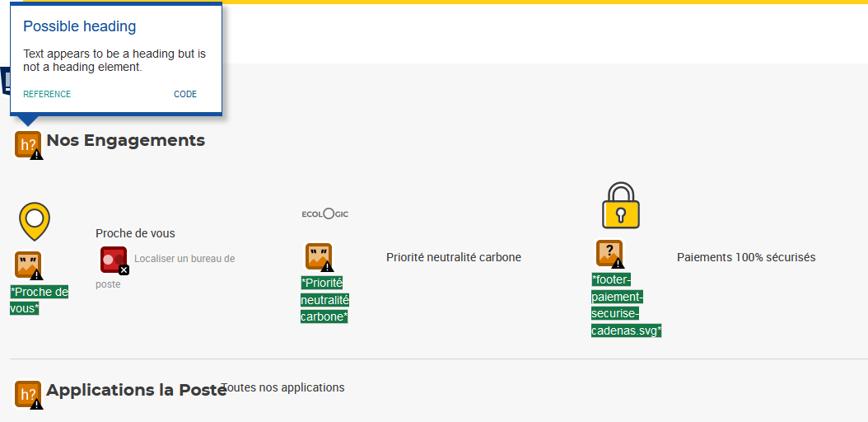Click the Paiements 100% sécurisés text
The width and height of the screenshot is (868, 422).
pos(745,257)
